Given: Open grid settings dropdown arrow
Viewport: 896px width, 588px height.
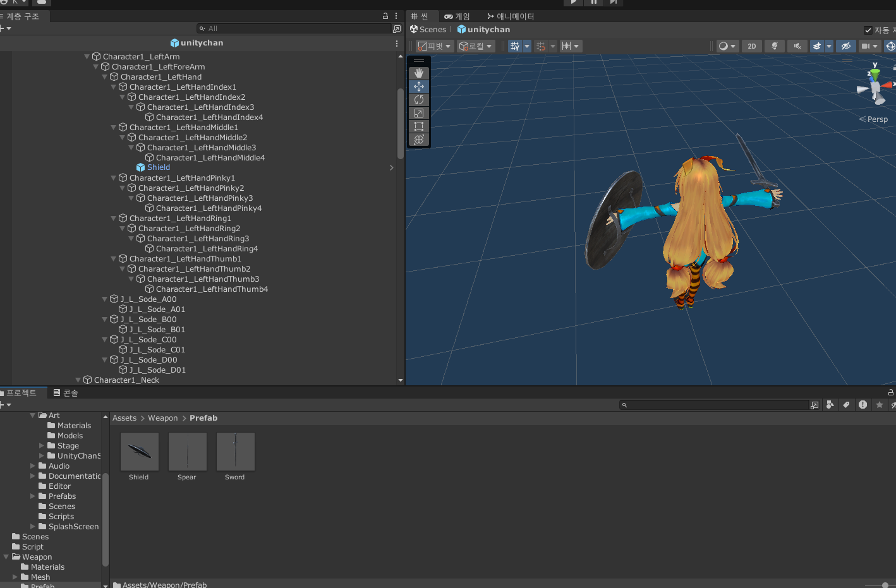Looking at the screenshot, I should pyautogui.click(x=527, y=46).
